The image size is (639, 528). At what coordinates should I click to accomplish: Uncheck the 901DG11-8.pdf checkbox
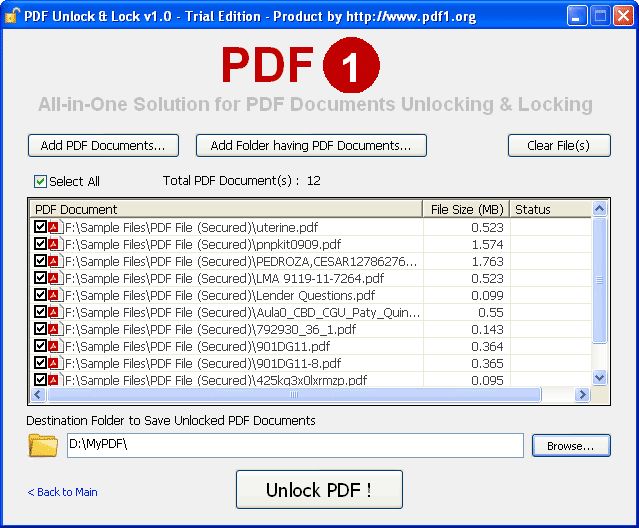pos(40,363)
